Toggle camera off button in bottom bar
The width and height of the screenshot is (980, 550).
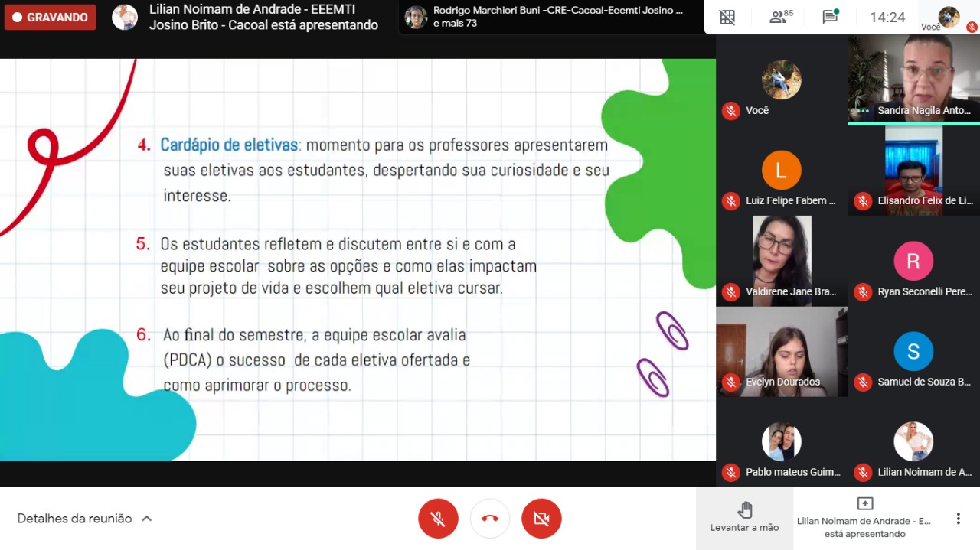541,519
